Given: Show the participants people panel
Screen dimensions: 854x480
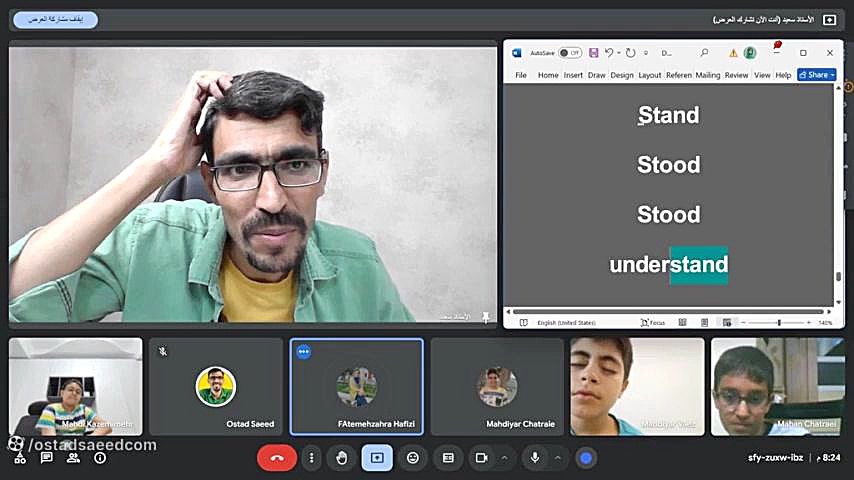Looking at the screenshot, I should [73, 458].
